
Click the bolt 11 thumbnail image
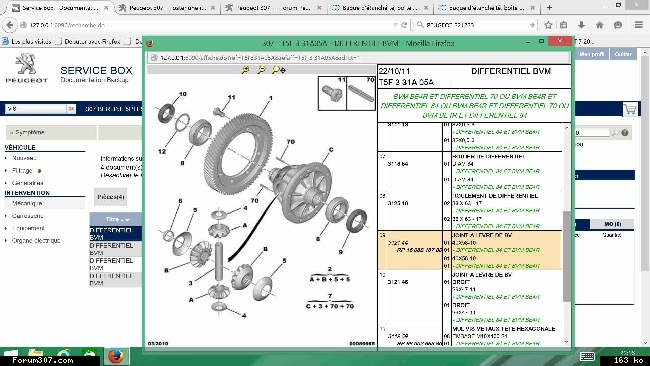tap(332, 93)
